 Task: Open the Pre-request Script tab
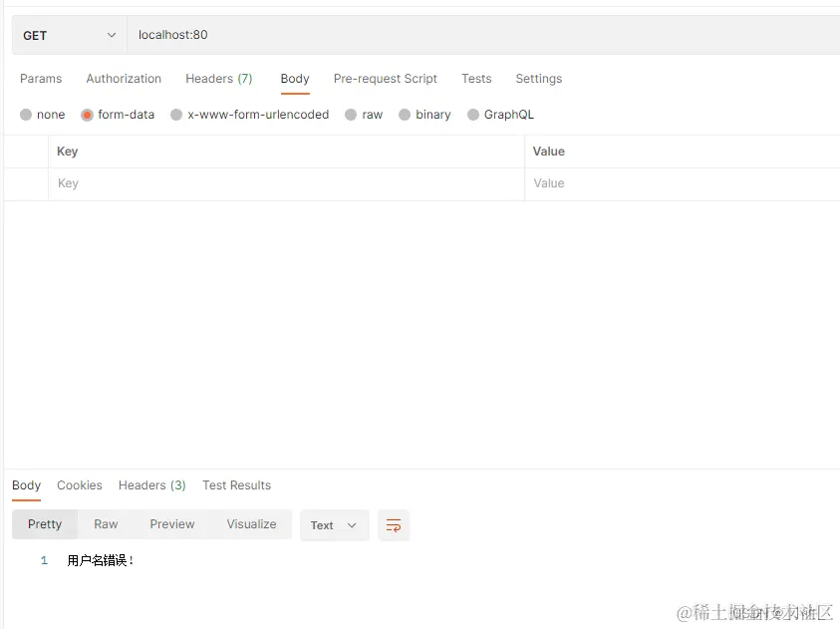tap(386, 79)
